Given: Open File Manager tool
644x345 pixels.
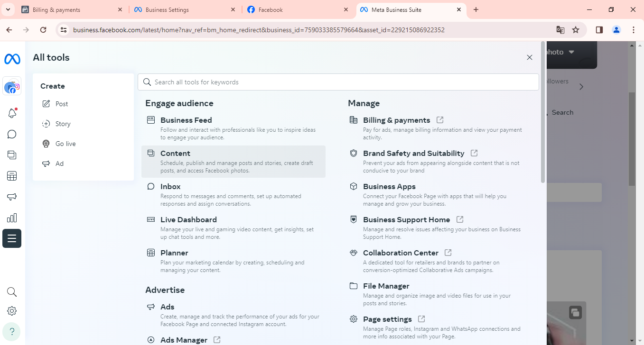Looking at the screenshot, I should point(436,294).
